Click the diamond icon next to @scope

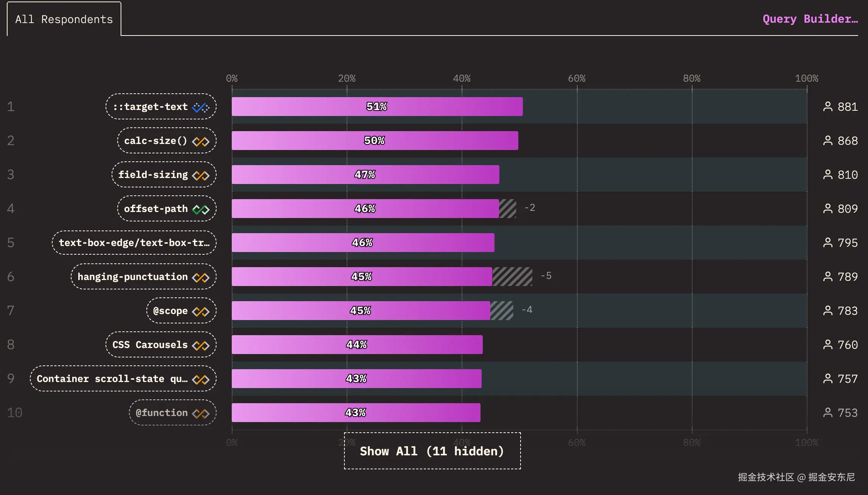201,311
